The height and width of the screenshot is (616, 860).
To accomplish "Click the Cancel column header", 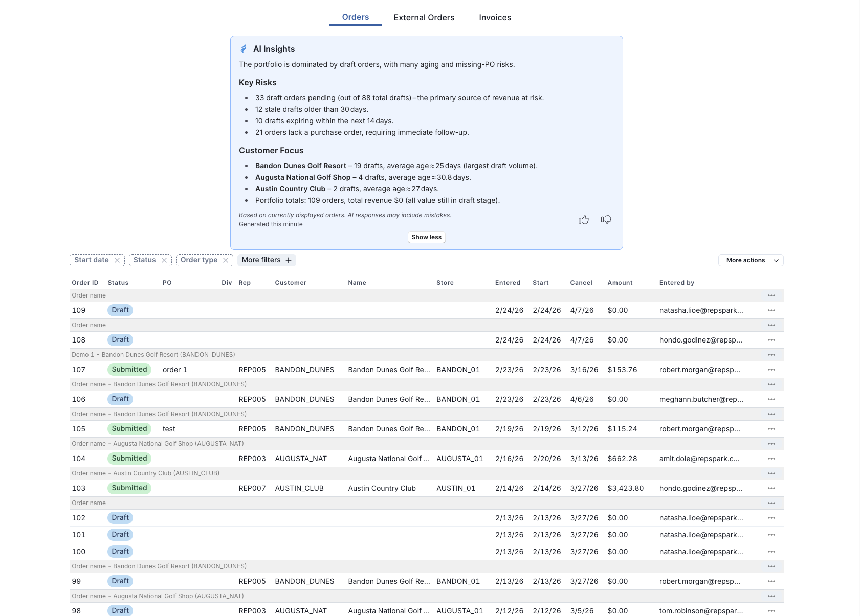I will click(x=581, y=283).
